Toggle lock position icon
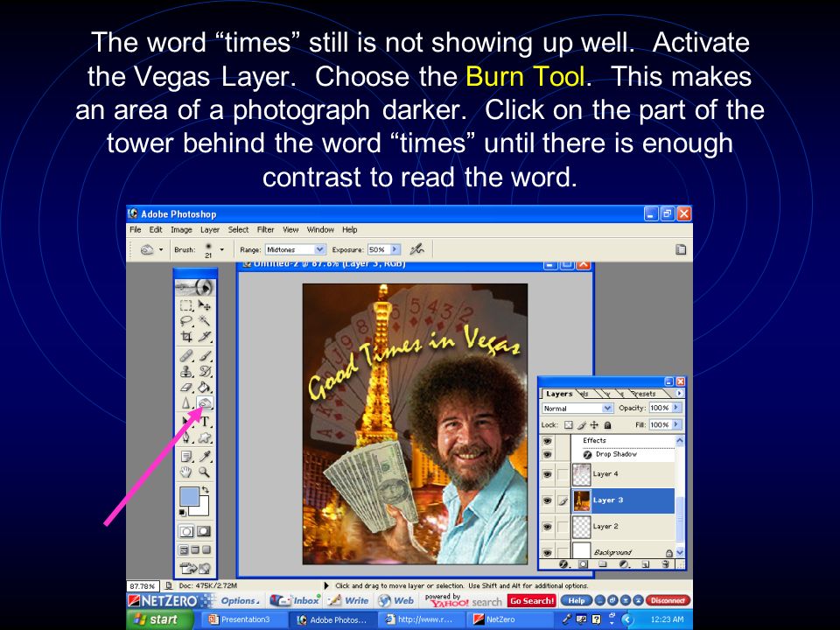 (594, 425)
